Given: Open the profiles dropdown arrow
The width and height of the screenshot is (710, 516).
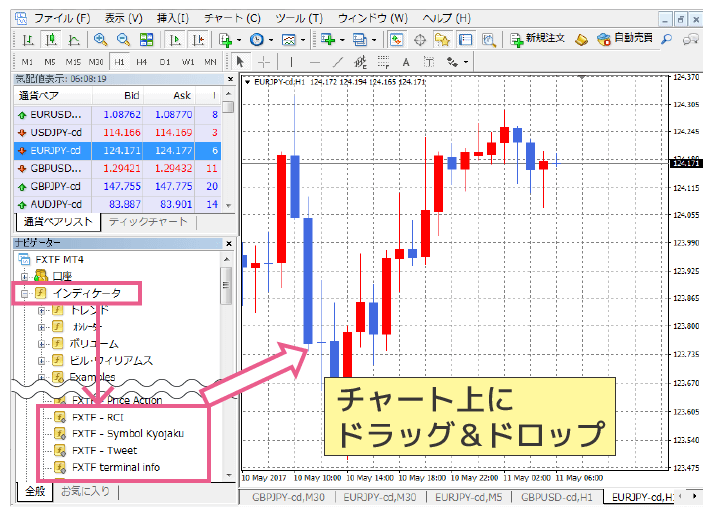Looking at the screenshot, I should pyautogui.click(x=374, y=40).
